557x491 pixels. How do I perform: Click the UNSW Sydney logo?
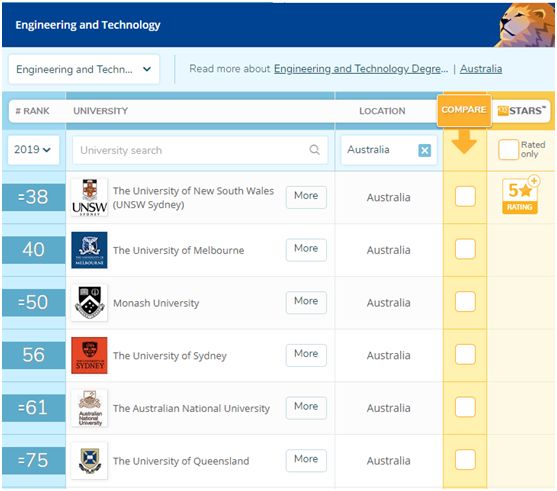click(89, 197)
